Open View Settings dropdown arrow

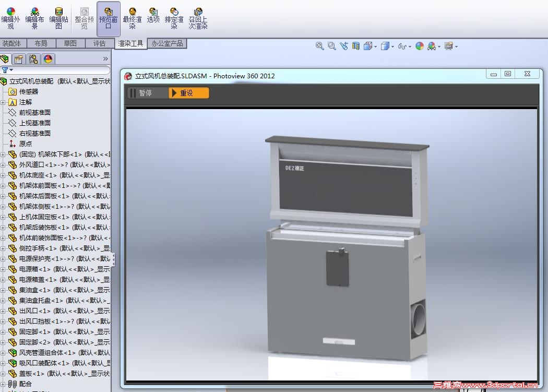457,46
